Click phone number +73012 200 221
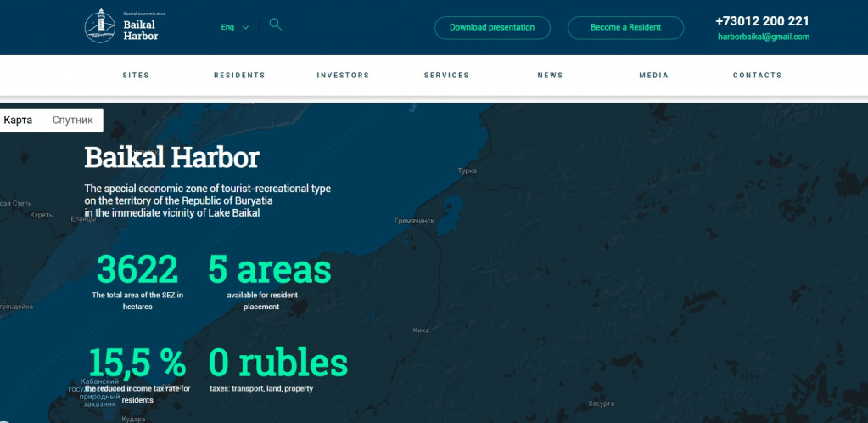The height and width of the screenshot is (423, 868). [x=762, y=21]
